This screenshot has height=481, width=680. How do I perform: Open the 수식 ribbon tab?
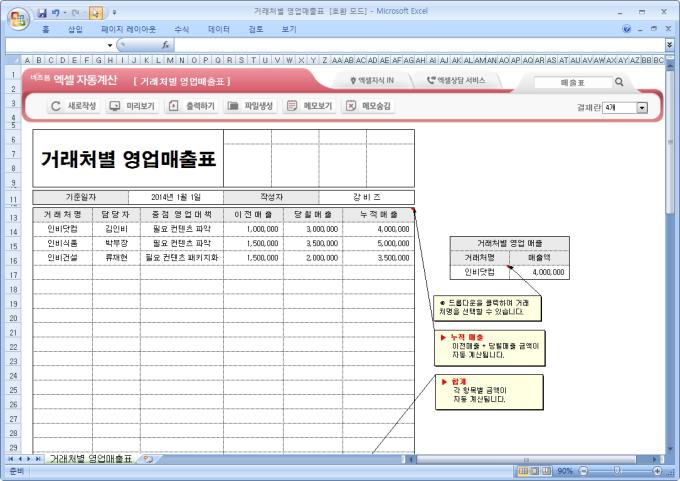pyautogui.click(x=181, y=29)
